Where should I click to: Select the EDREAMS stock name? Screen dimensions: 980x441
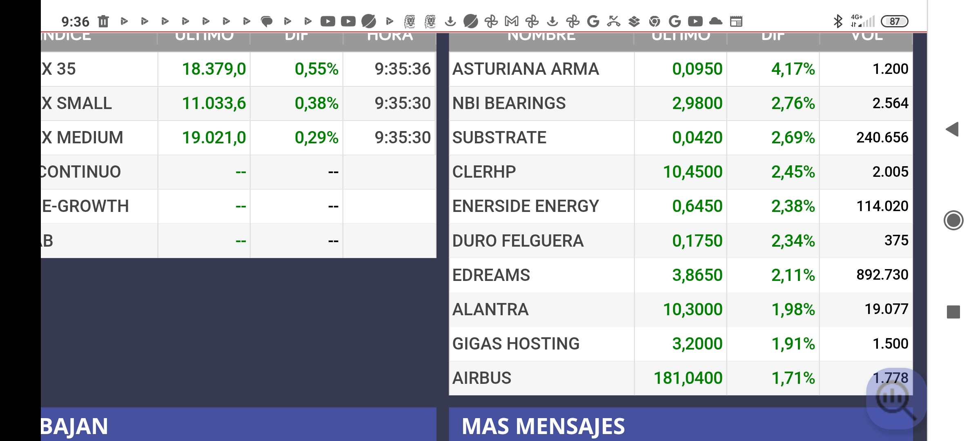click(491, 275)
